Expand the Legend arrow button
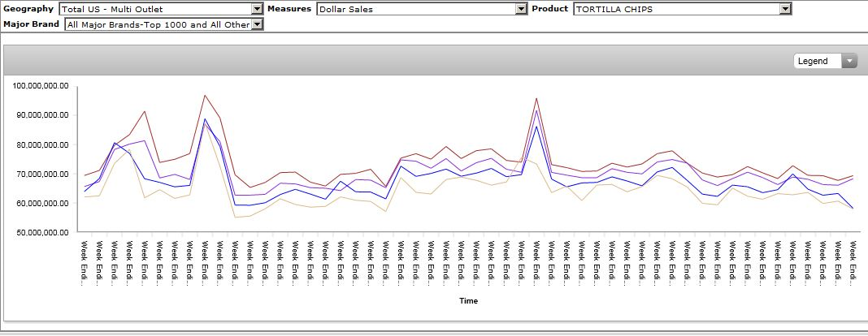The image size is (868, 336). (850, 61)
